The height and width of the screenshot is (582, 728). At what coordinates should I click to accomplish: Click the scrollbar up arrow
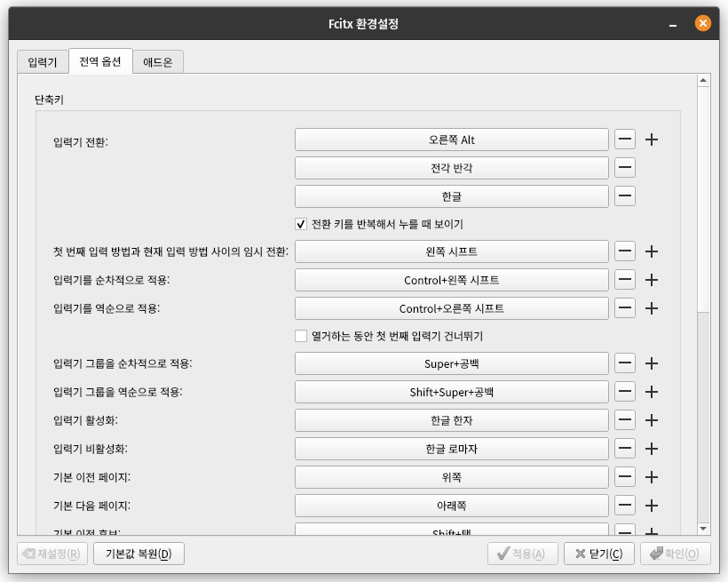703,81
